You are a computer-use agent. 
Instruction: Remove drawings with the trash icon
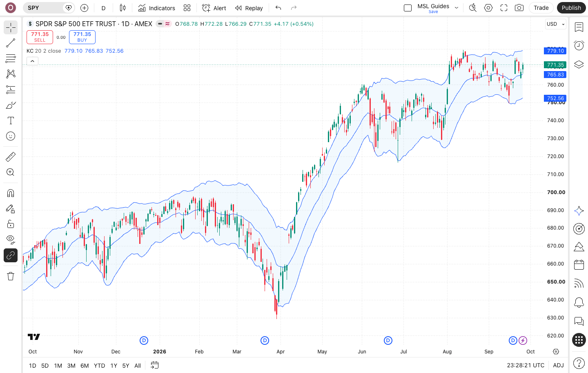coord(11,276)
